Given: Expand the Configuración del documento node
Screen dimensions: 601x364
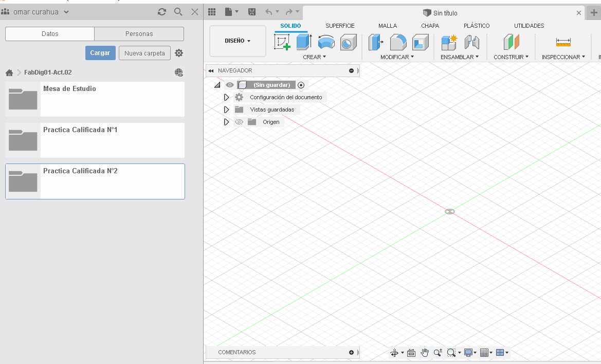Looking at the screenshot, I should click(227, 97).
